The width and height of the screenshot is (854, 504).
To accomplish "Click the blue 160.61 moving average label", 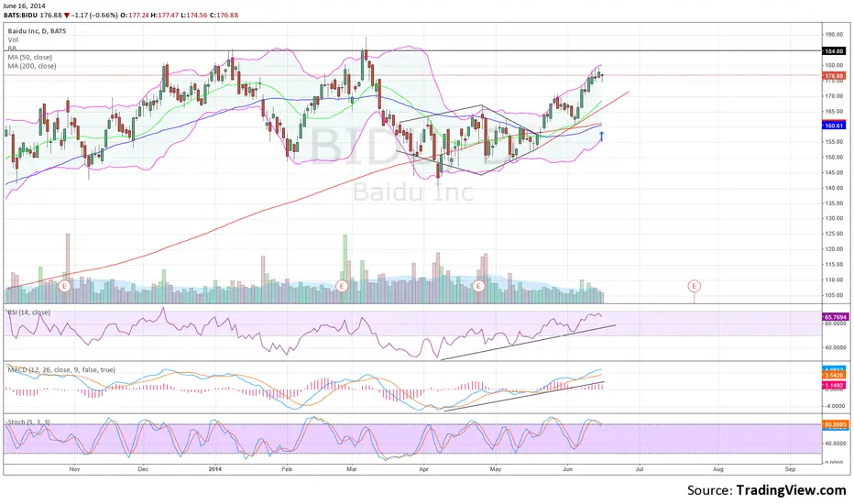I will click(x=834, y=126).
